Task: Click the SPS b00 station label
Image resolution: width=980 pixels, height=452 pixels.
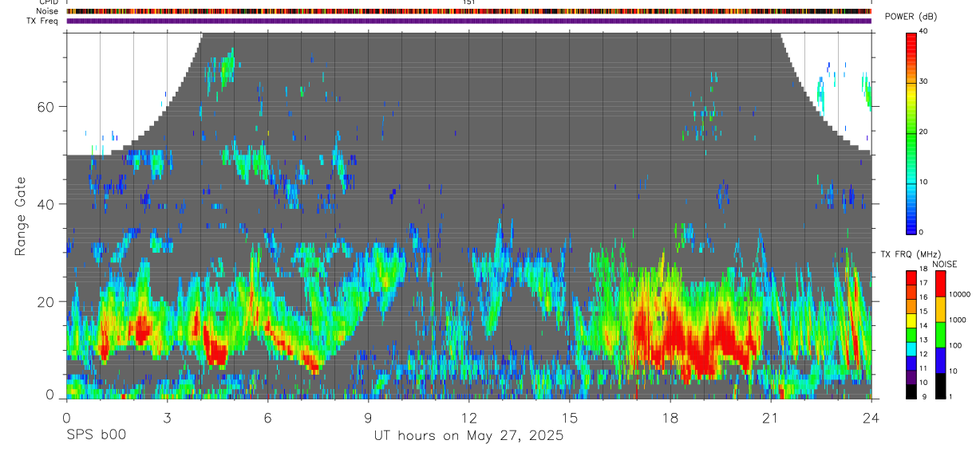Action: [96, 435]
